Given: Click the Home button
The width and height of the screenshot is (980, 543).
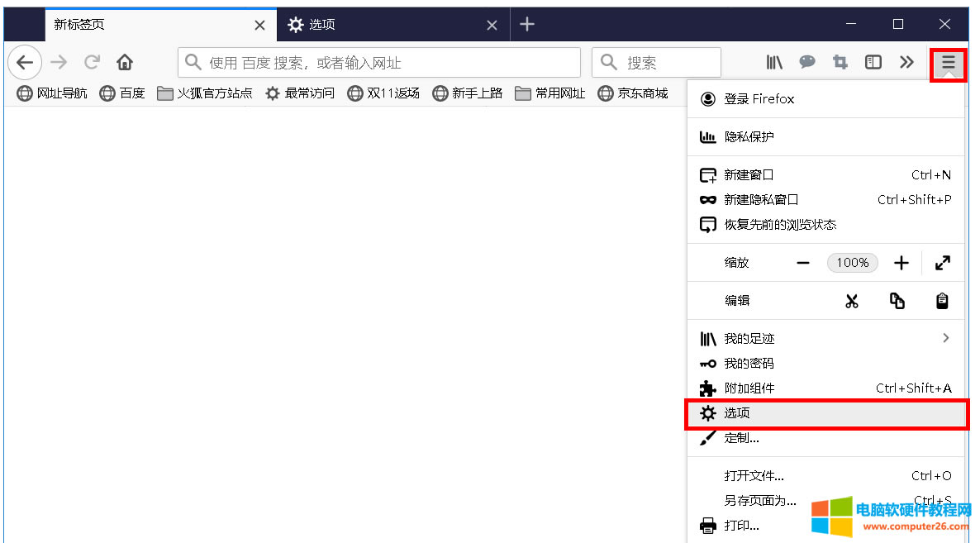Looking at the screenshot, I should [x=124, y=62].
